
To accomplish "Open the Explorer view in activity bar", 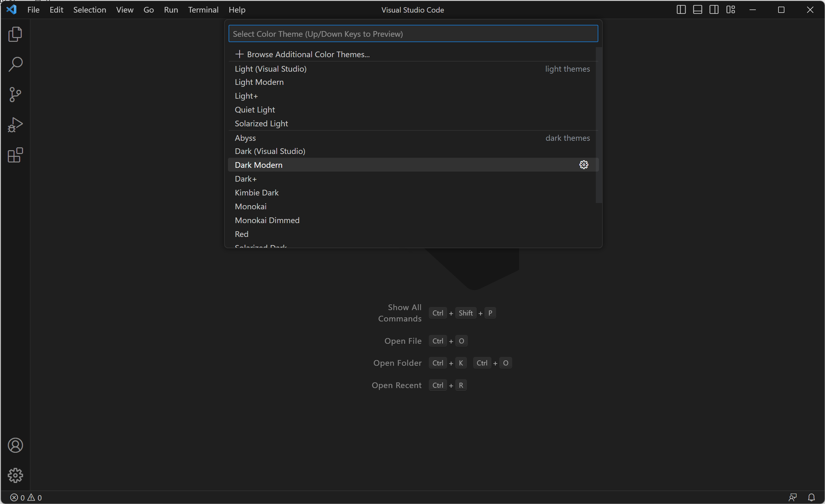I will point(15,34).
